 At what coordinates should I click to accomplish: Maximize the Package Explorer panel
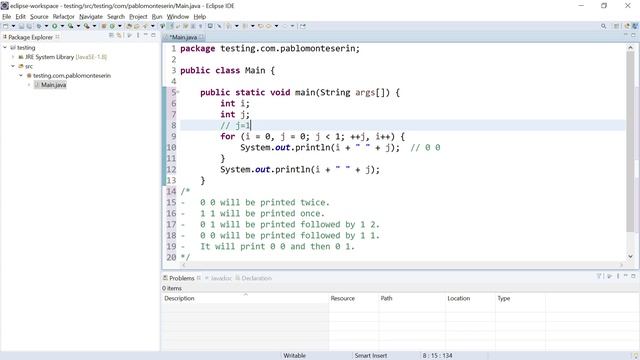pos(153,36)
